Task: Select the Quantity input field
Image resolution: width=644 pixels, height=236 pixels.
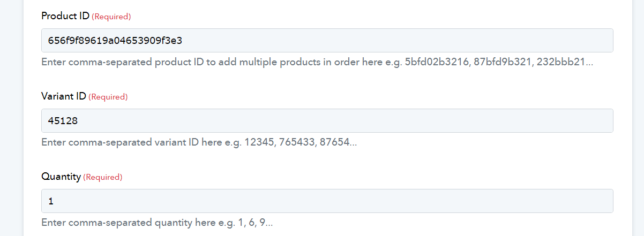Action: pos(327,201)
